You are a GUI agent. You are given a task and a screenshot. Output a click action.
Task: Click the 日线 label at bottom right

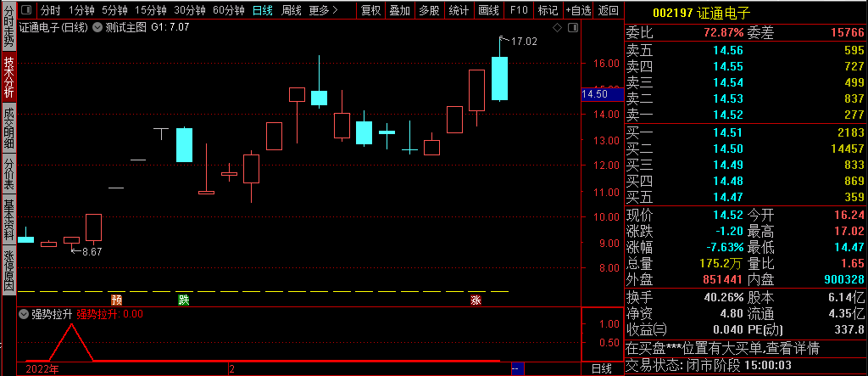[601, 368]
